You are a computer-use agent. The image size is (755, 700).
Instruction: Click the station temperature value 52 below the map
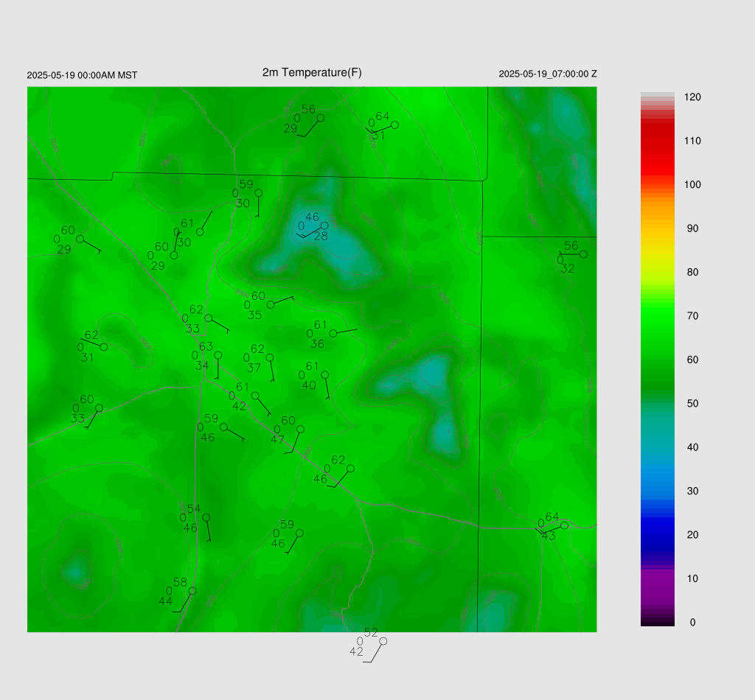[371, 633]
